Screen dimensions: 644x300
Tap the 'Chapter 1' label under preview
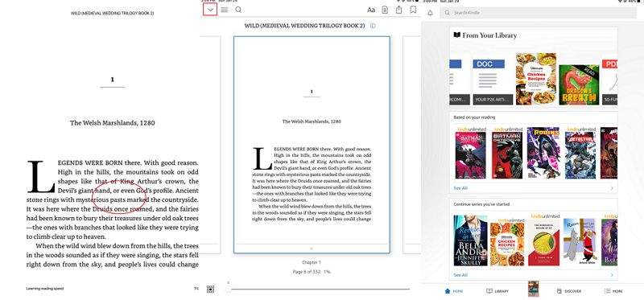[x=312, y=262]
